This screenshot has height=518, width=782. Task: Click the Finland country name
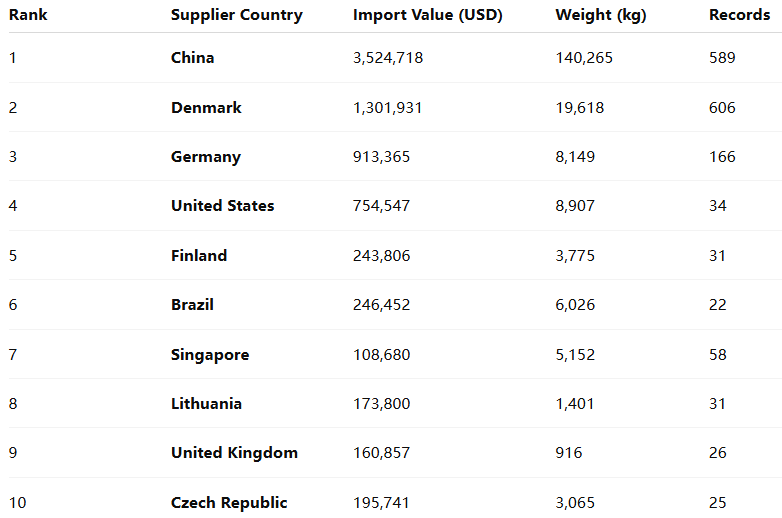point(198,256)
